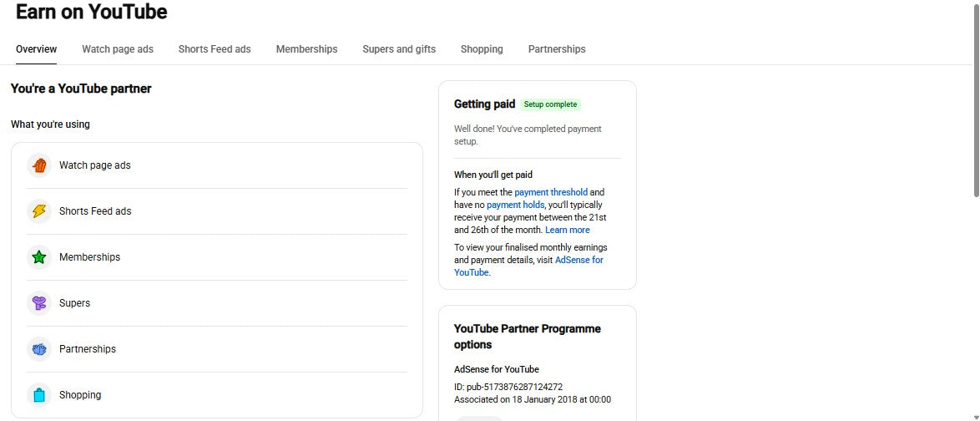The image size is (980, 421).
Task: Click Learn more about payment timing
Action: pyautogui.click(x=568, y=230)
